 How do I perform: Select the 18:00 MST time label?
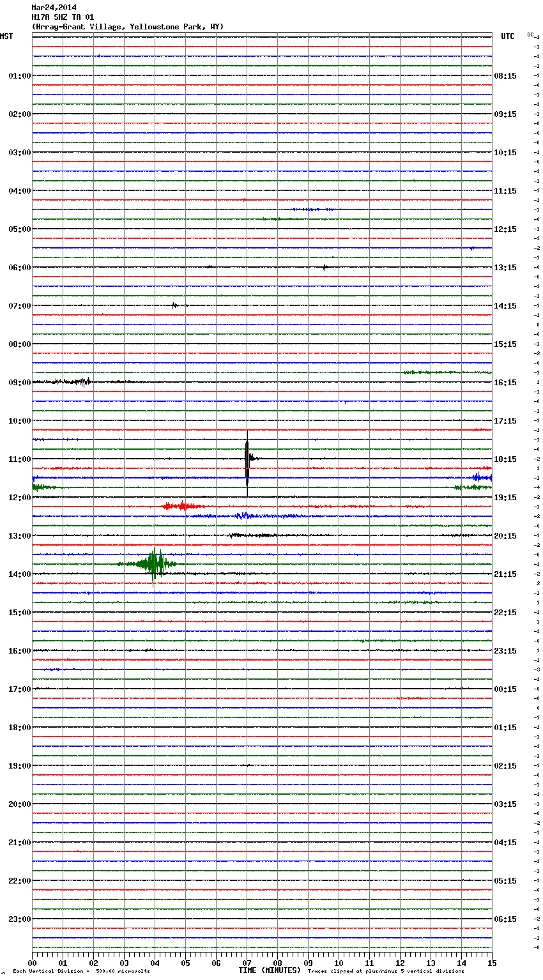point(20,728)
